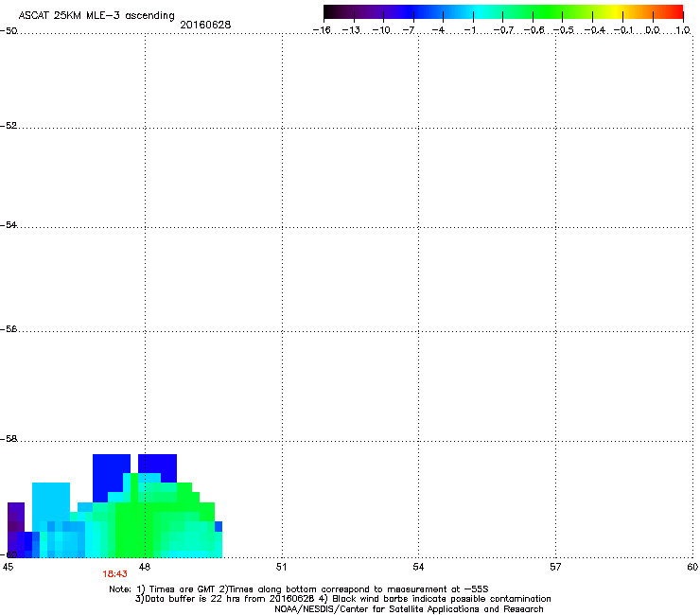Image resolution: width=700 pixels, height=615 pixels.
Task: Pick the black end of the colorbar
Action: coord(329,12)
